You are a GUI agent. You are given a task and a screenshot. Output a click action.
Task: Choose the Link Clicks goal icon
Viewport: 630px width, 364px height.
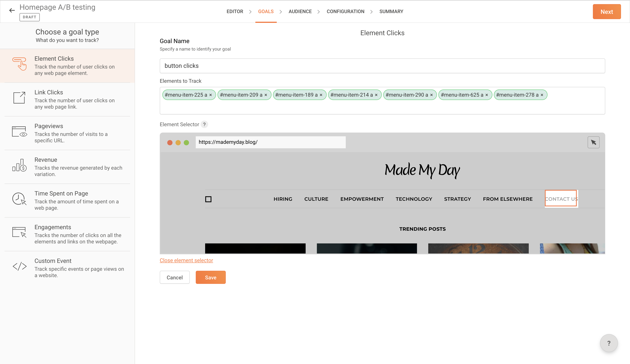pyautogui.click(x=19, y=98)
